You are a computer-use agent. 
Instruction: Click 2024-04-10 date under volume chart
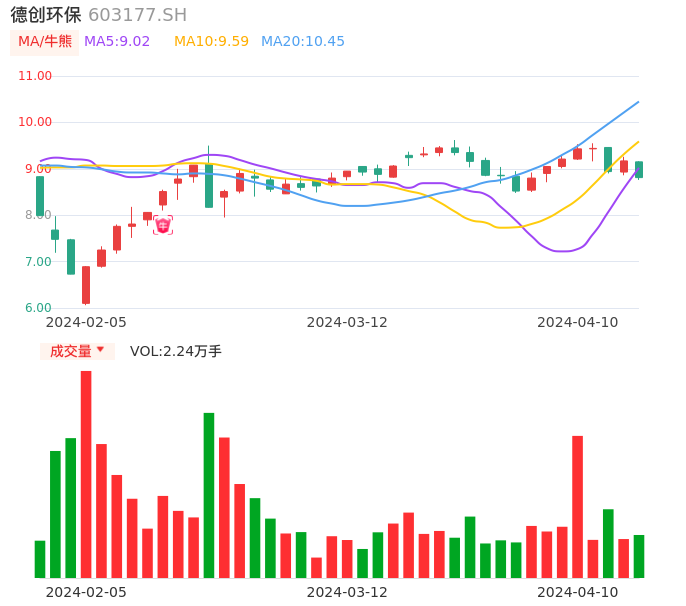(578, 592)
